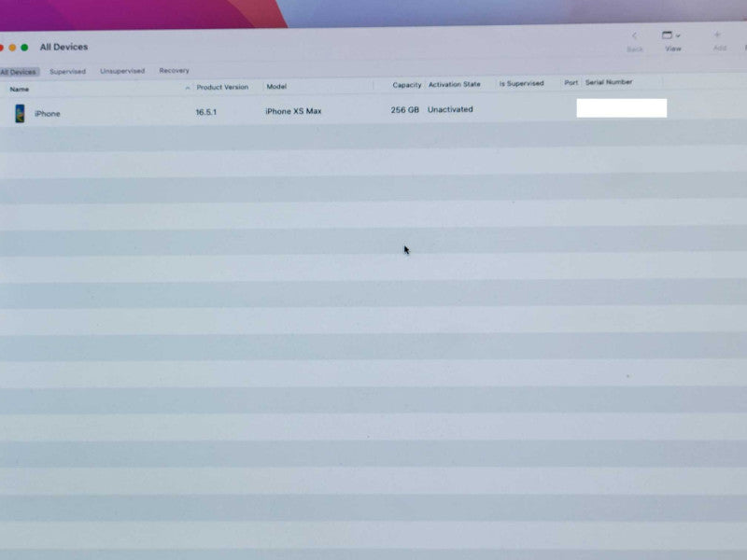Select the iPhone device thumbnail icon

coord(20,113)
